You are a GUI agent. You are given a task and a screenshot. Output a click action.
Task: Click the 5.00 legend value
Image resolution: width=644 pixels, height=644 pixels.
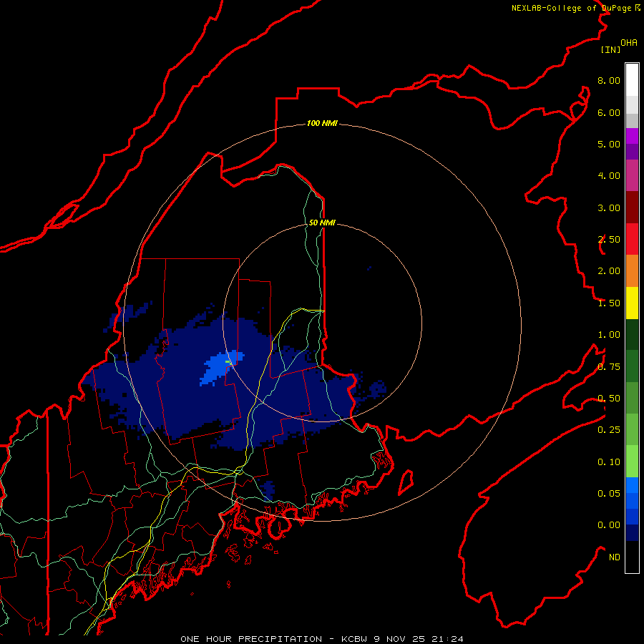click(x=609, y=144)
